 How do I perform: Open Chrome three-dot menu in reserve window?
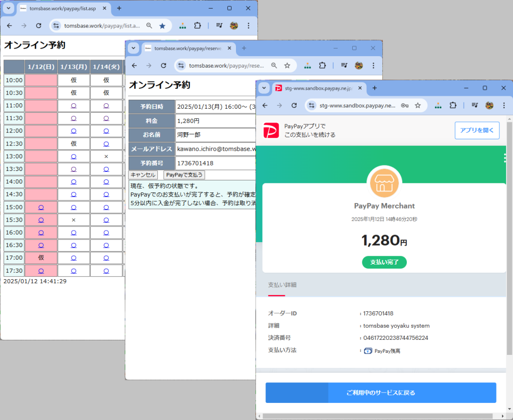point(373,66)
